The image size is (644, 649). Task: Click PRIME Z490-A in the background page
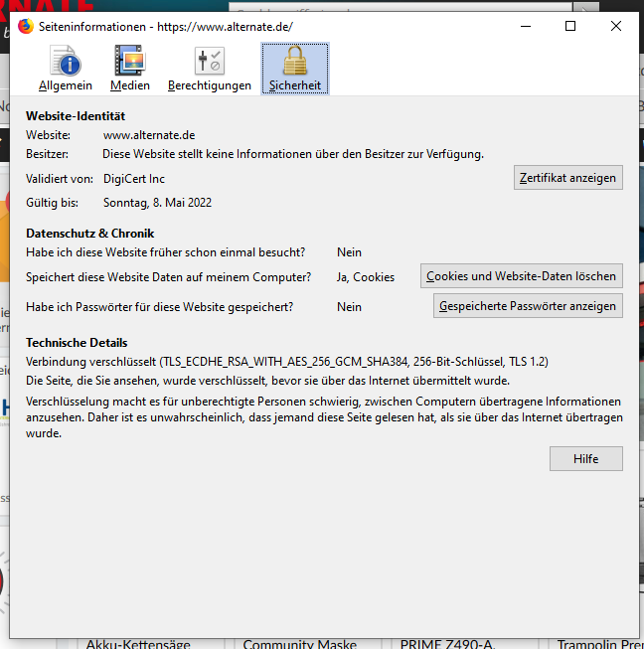coord(447,644)
